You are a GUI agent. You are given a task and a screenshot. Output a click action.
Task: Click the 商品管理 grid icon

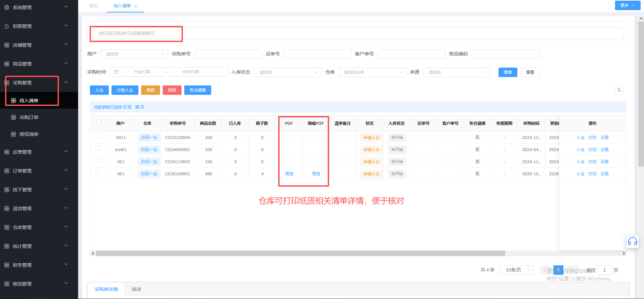pos(7,64)
